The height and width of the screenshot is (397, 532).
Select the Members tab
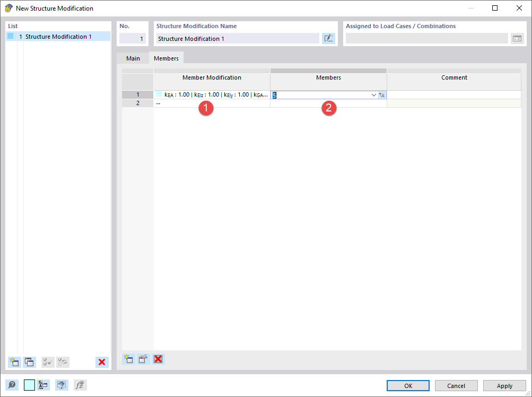166,58
